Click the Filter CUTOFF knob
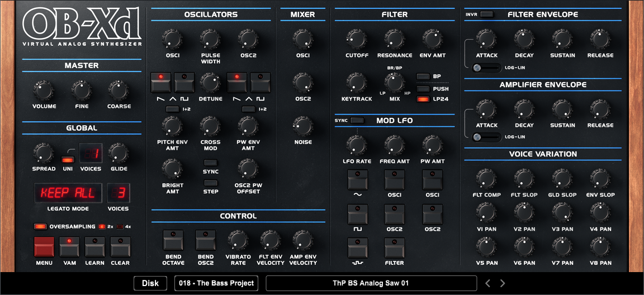 357,39
